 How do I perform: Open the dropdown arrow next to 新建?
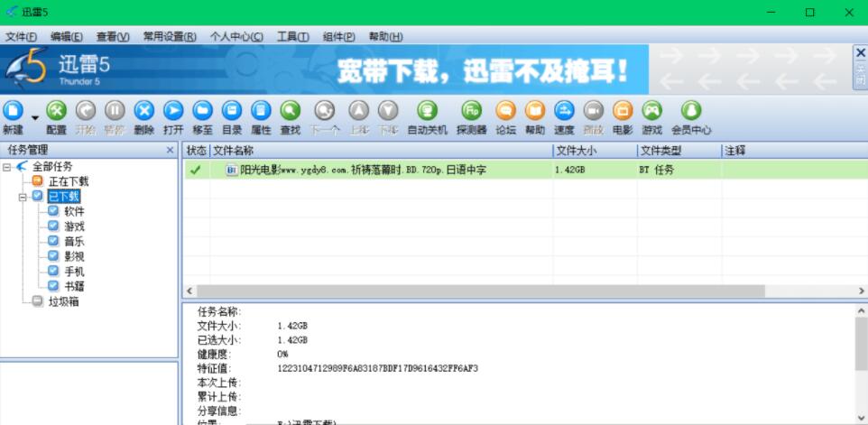click(35, 118)
